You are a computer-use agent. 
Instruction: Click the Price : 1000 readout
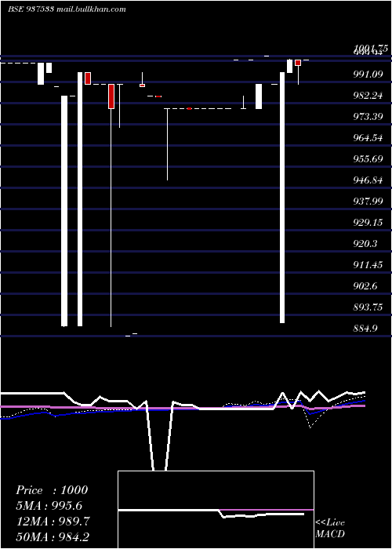point(52,490)
